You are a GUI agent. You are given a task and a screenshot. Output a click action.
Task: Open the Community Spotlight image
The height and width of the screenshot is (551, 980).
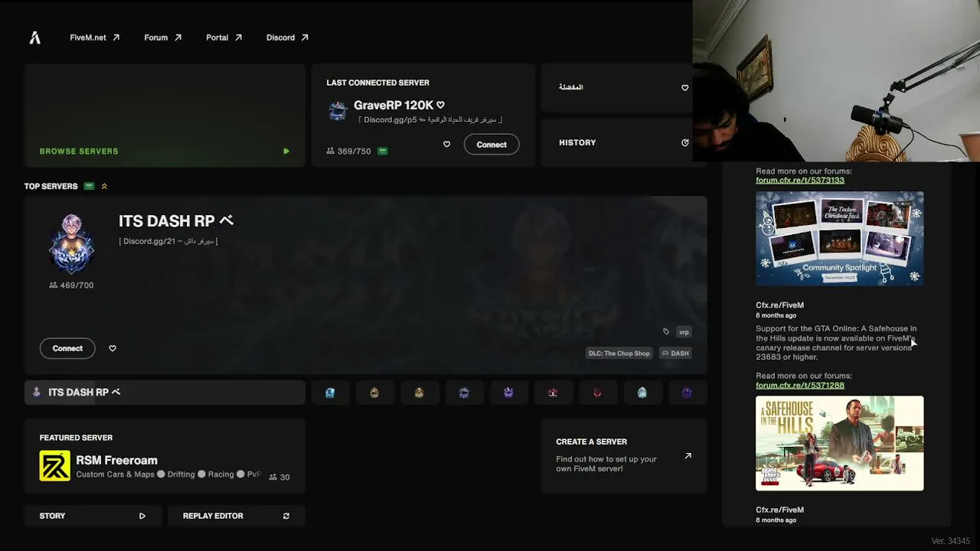click(839, 238)
